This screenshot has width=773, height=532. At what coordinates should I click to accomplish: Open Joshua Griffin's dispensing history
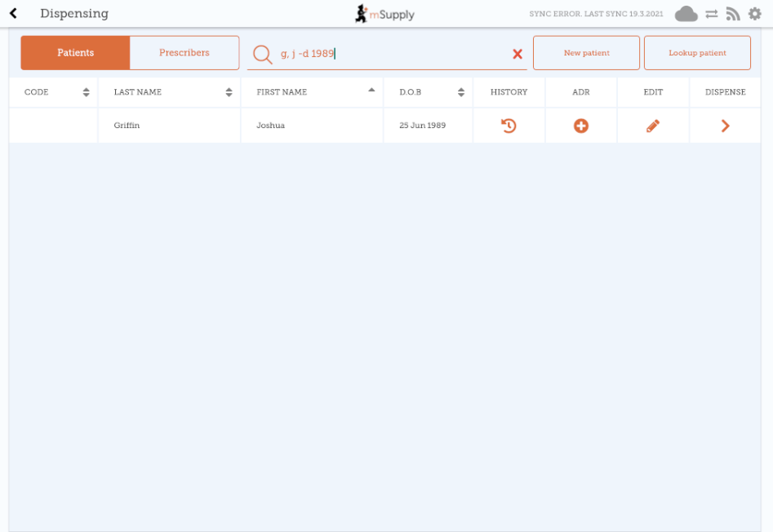(x=509, y=126)
